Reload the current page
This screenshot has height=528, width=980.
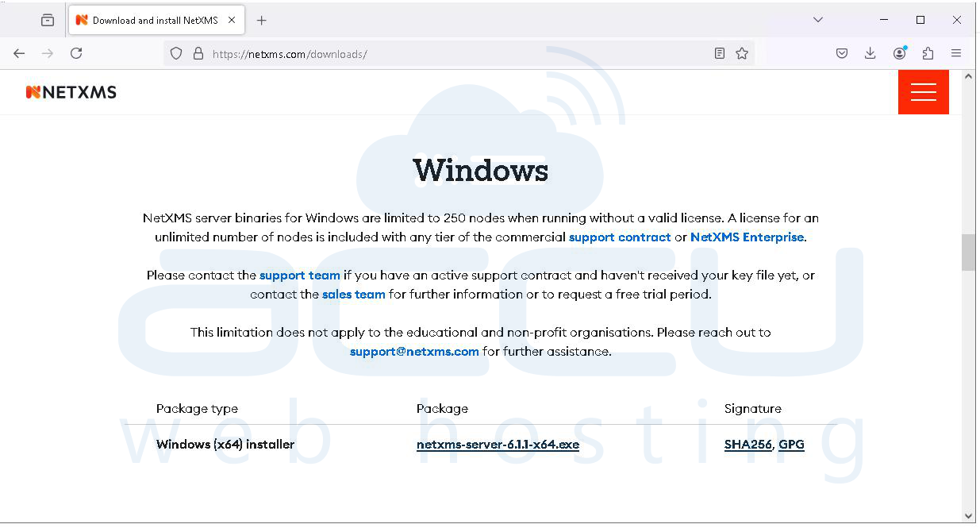76,53
